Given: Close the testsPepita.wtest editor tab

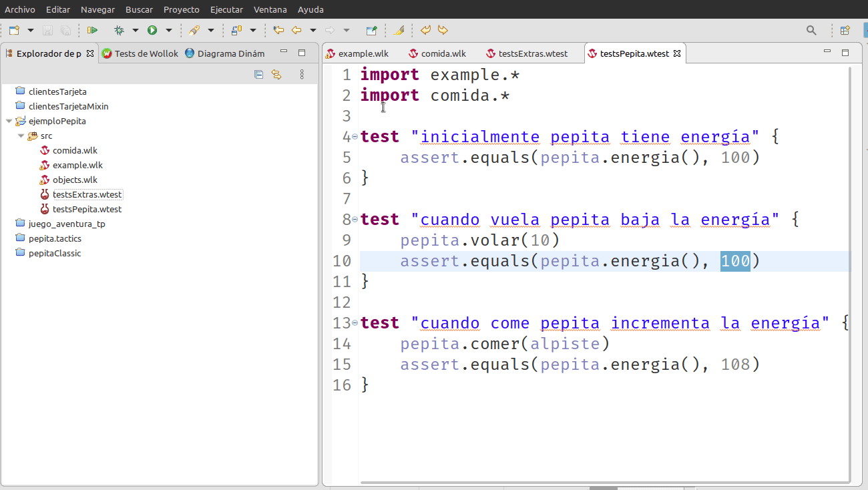Looking at the screenshot, I should [677, 53].
